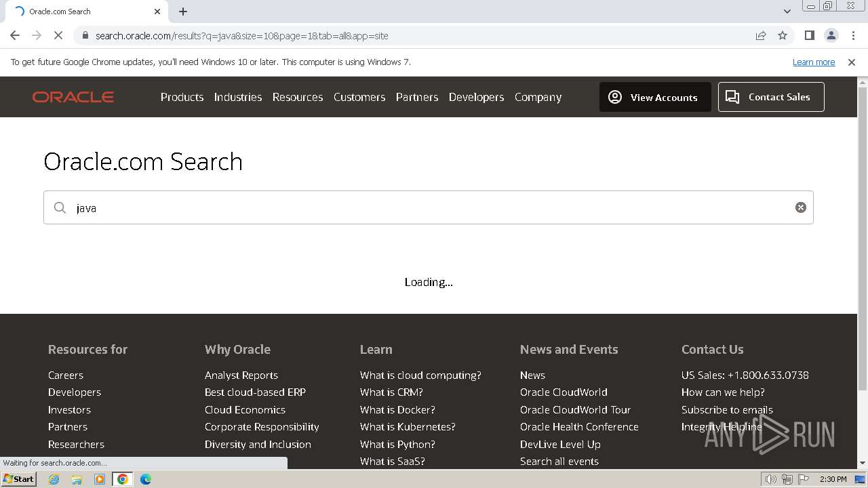Open Search all events link
Image resolution: width=868 pixels, height=488 pixels.
pyautogui.click(x=559, y=461)
